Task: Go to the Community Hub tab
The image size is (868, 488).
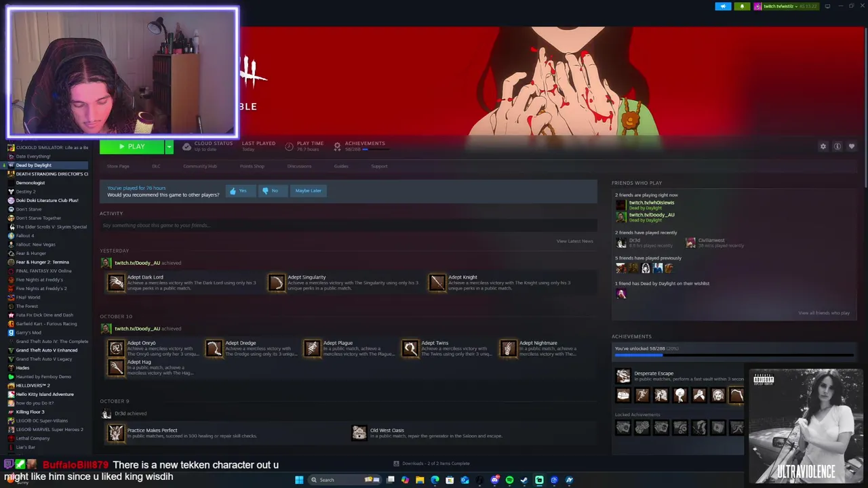Action: point(199,166)
